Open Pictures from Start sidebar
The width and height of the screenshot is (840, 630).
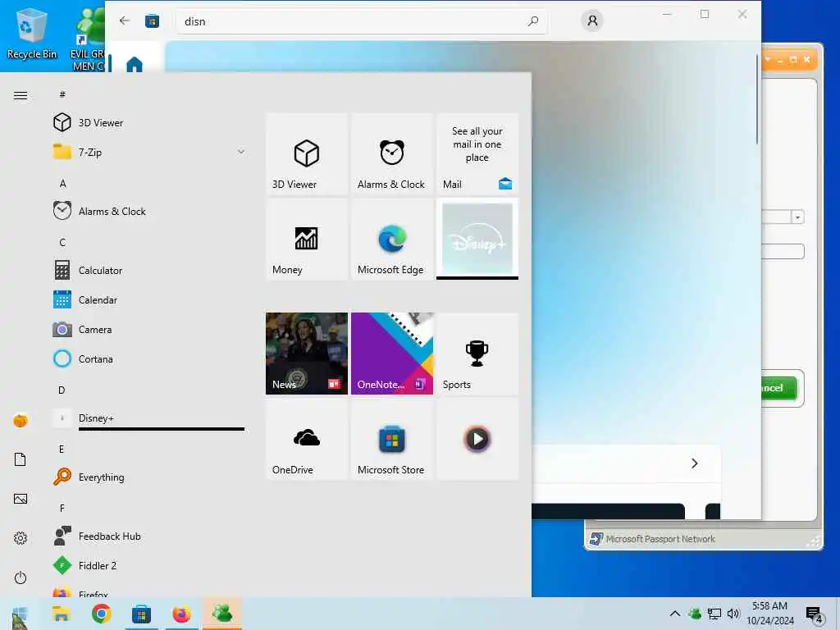click(21, 499)
